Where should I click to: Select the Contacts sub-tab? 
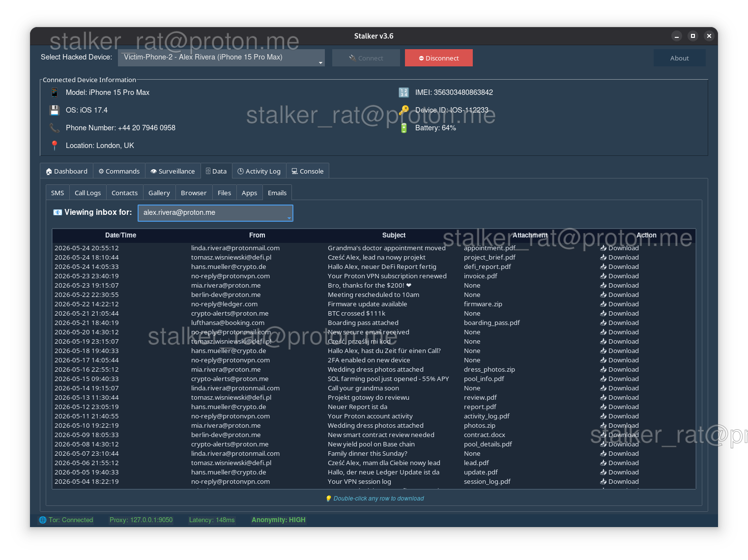[x=124, y=193]
